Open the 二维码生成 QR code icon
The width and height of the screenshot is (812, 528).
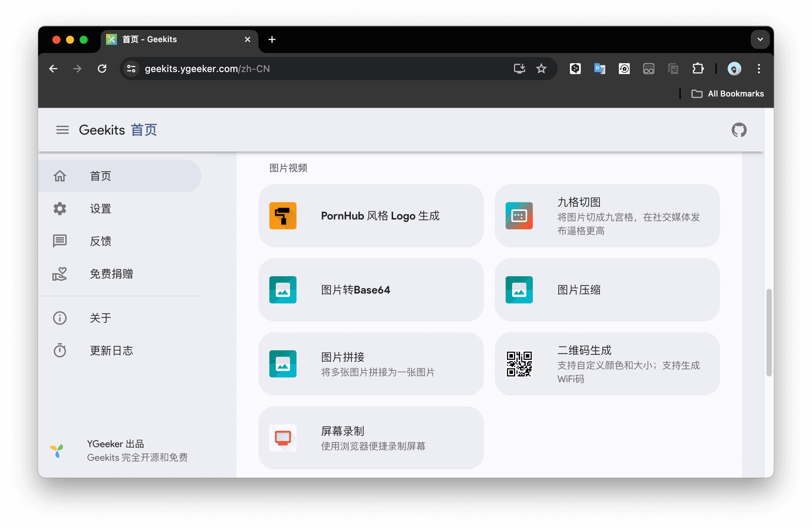click(519, 364)
